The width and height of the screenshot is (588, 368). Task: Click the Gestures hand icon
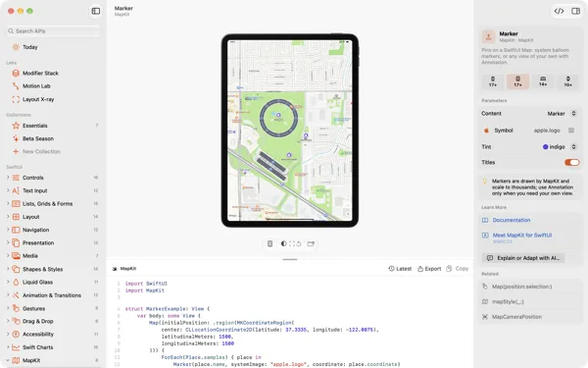[16, 308]
